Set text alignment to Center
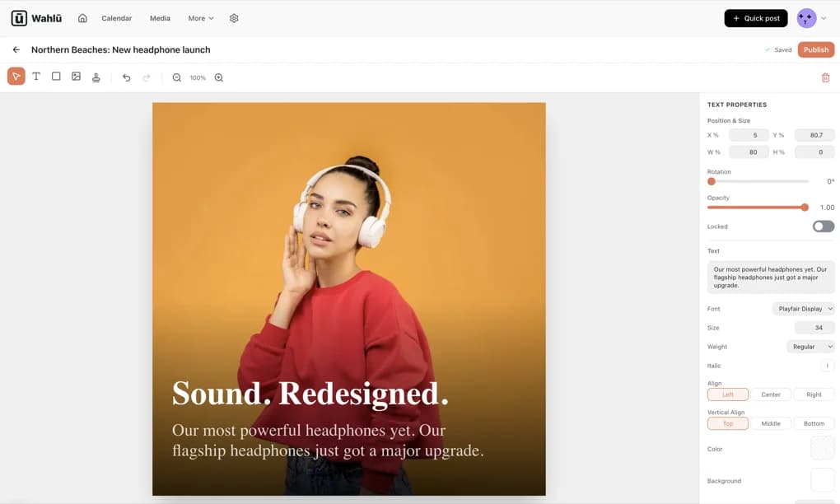This screenshot has height=504, width=840. click(x=771, y=394)
